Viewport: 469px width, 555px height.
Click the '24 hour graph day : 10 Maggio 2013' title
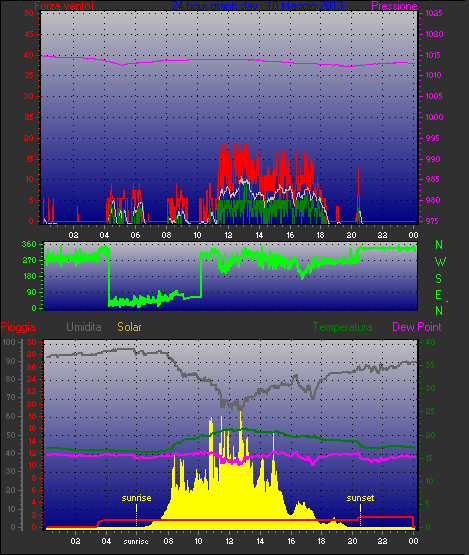257,6
